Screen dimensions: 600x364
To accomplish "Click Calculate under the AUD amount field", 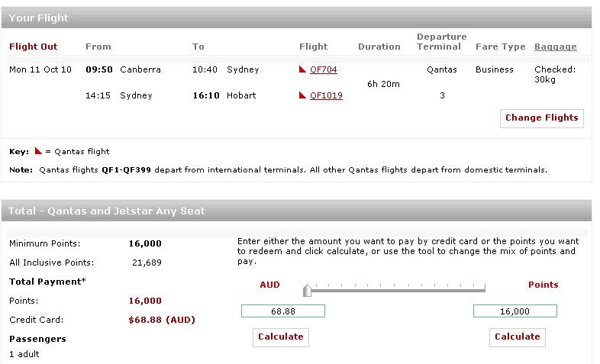I will 281,337.
